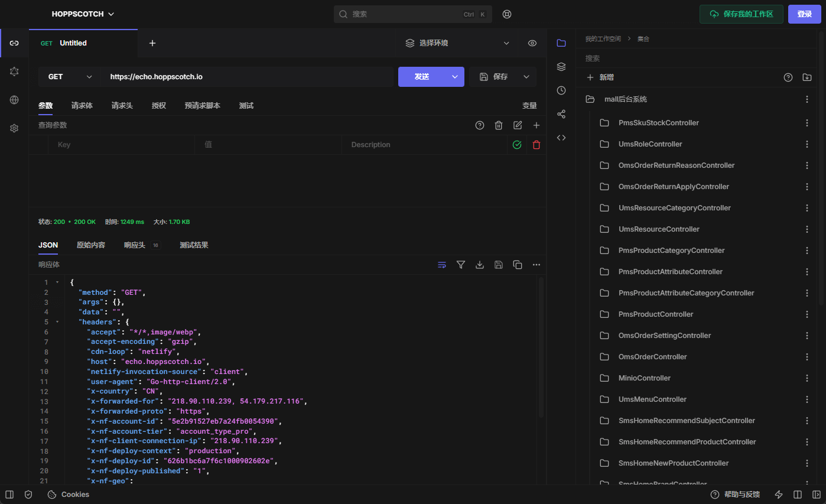
Task: Toggle the green checkmark on parameter row
Action: (517, 145)
